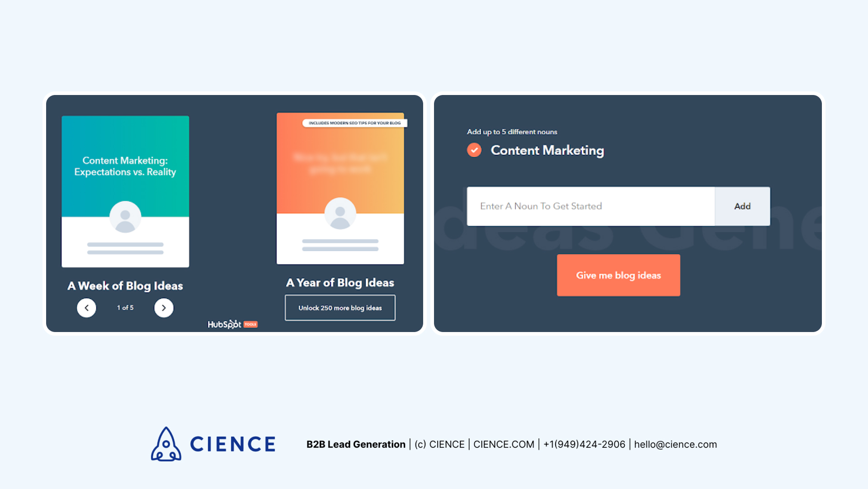The height and width of the screenshot is (489, 868).
Task: Click the CIENCE.COM website link
Action: tap(504, 444)
